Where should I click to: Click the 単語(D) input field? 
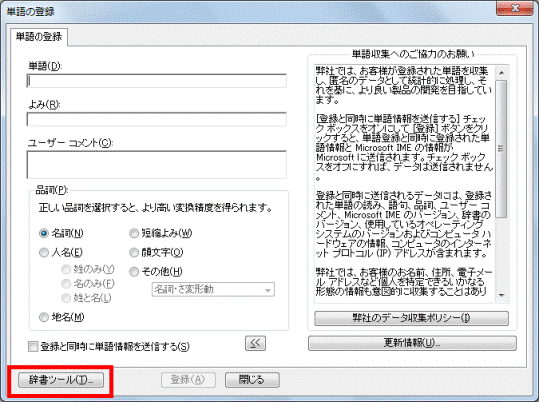click(157, 81)
